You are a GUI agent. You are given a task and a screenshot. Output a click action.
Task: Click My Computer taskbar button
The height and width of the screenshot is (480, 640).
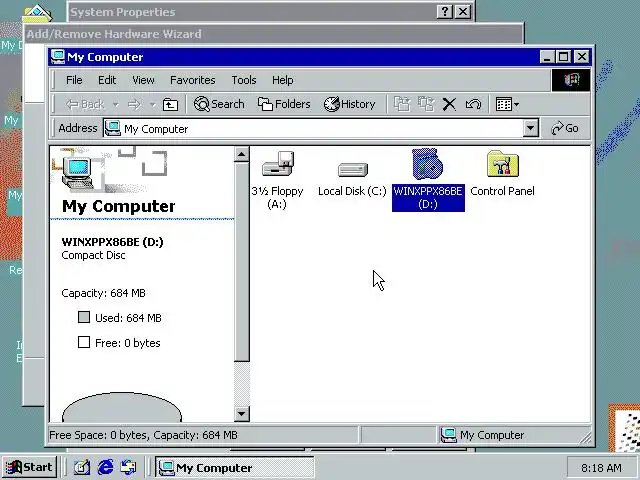[x=234, y=467]
